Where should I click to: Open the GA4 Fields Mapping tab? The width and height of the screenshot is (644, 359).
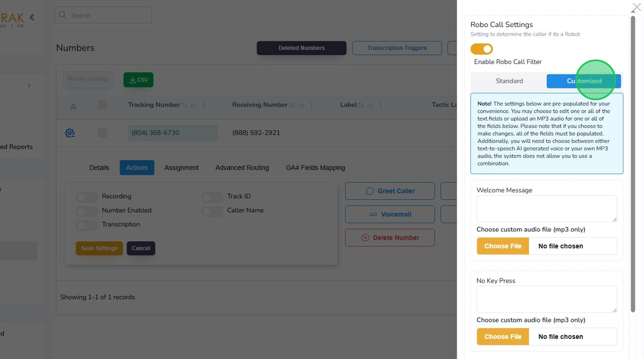point(316,167)
